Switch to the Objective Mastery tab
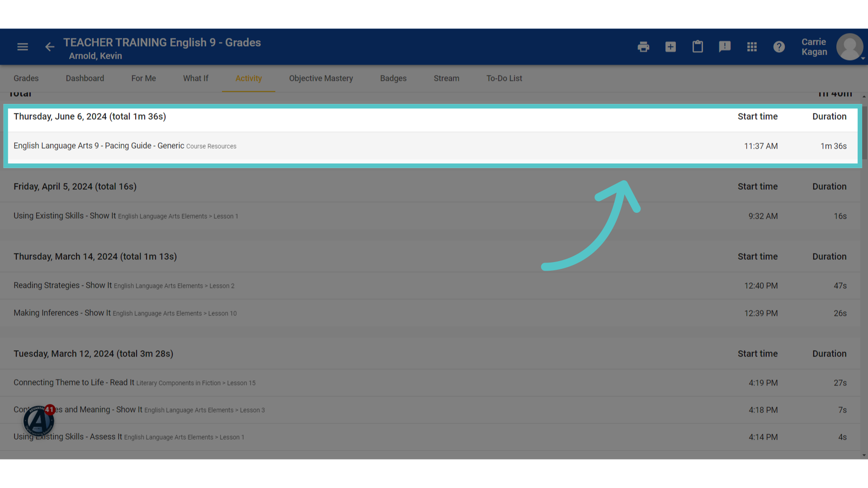Screen dimensions: 868x488 point(321,78)
